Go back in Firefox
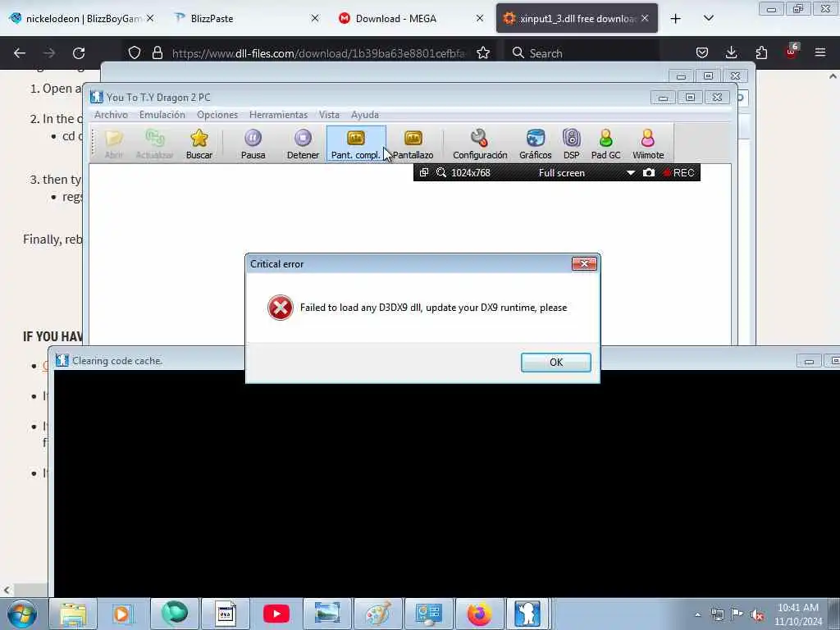This screenshot has height=630, width=840. (x=20, y=53)
